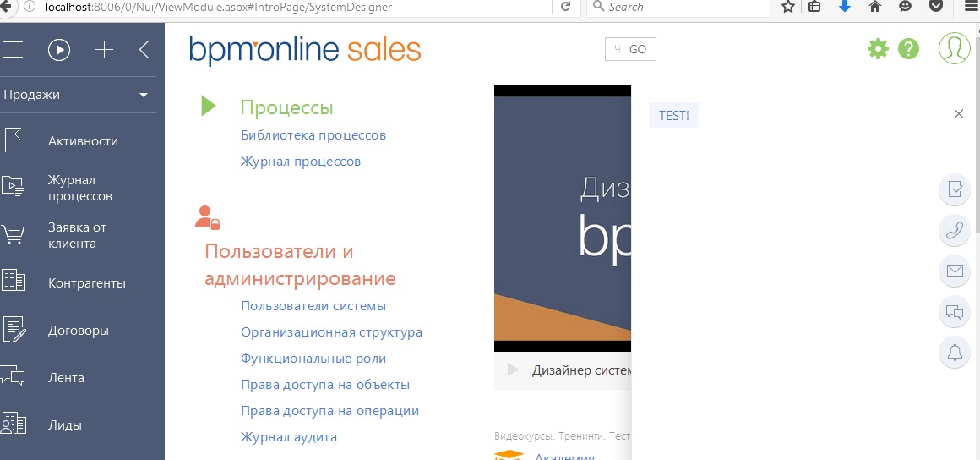Image resolution: width=980 pixels, height=460 pixels.
Task: Open Пользователи системы link
Action: (313, 306)
